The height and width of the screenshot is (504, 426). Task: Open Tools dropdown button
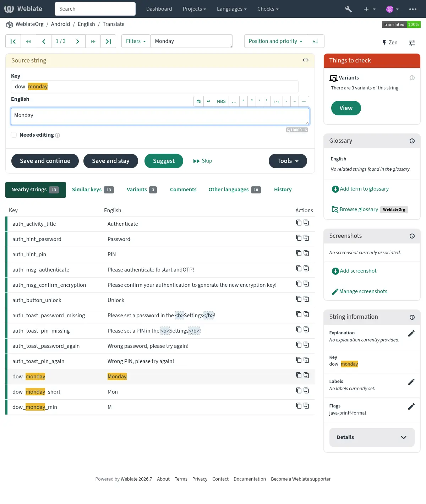coord(288,161)
